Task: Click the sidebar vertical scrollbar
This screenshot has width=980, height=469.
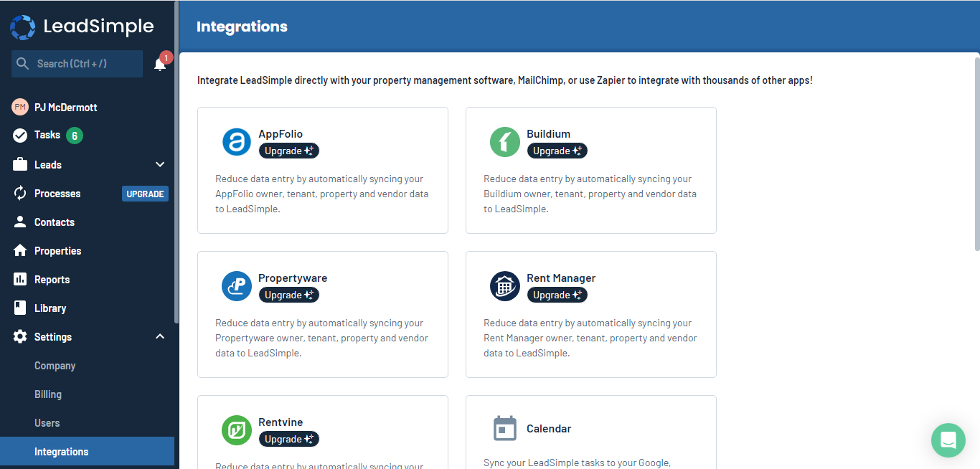Action: pyautogui.click(x=176, y=164)
